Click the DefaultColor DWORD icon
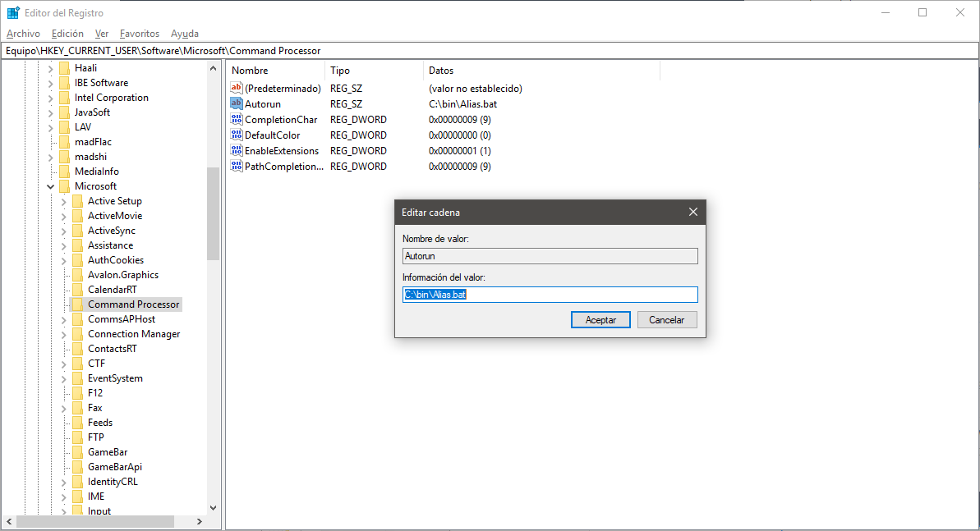980x531 pixels. 237,135
